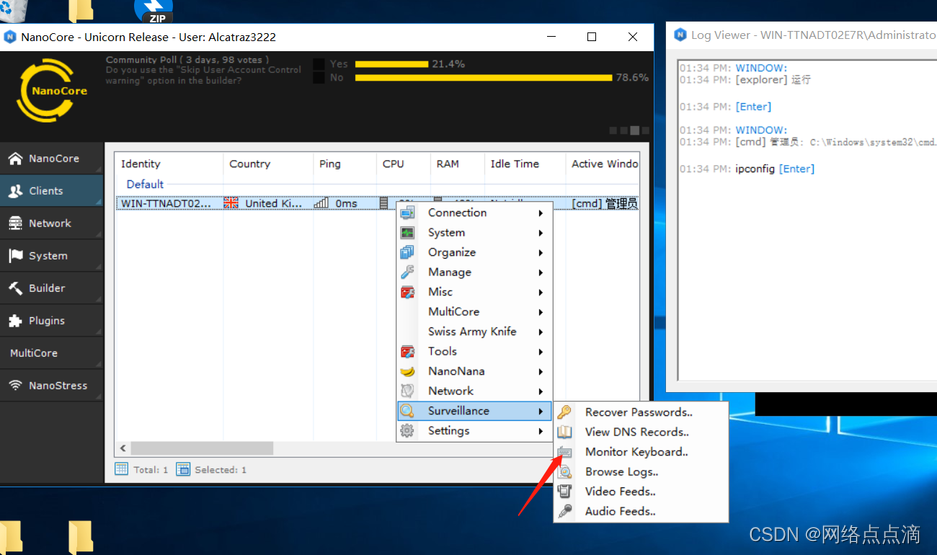
Task: Click the Recover Passwords key icon
Action: click(x=565, y=412)
